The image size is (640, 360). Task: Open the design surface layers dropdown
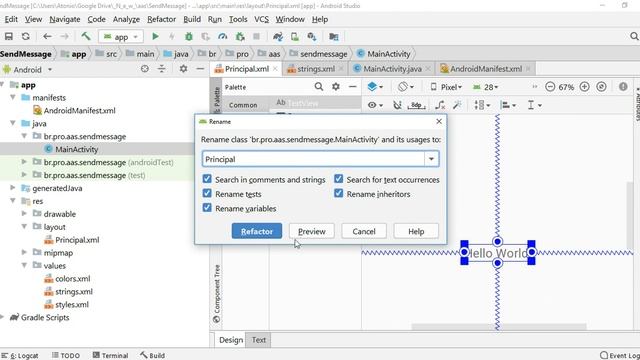[375, 87]
